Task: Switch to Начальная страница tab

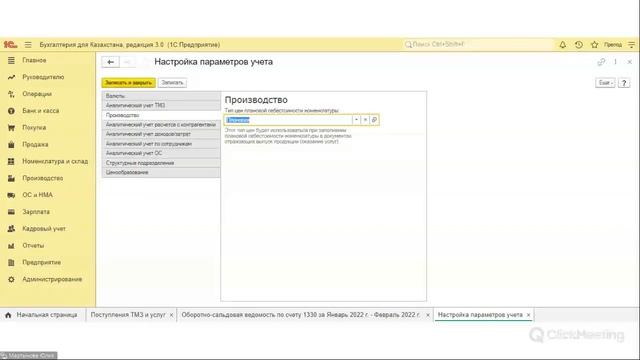Action: click(x=42, y=315)
